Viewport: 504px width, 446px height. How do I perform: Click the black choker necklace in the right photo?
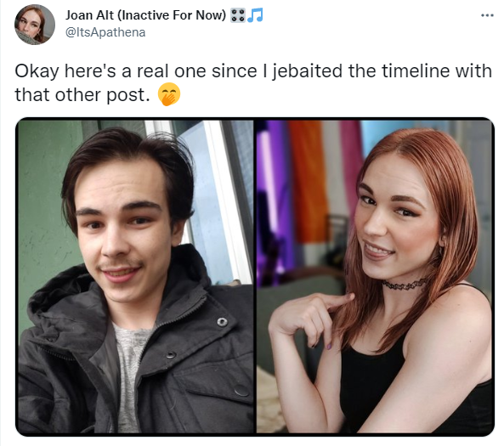click(405, 285)
